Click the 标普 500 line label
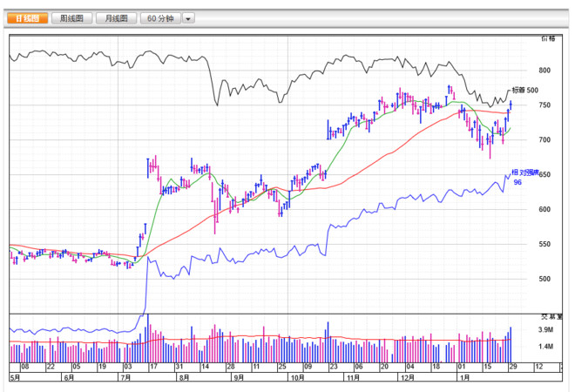575x392 pixels. click(x=525, y=91)
